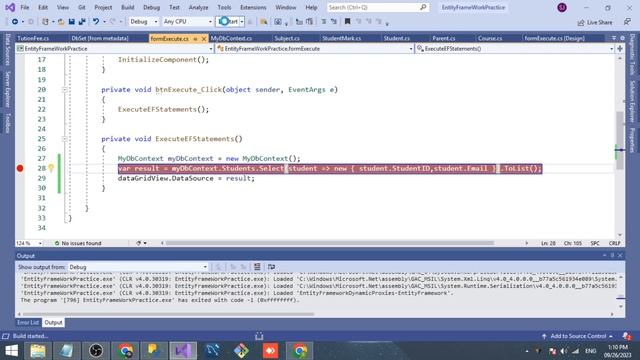640x360 pixels.
Task: Click the clear all output icon
Action: click(x=257, y=267)
